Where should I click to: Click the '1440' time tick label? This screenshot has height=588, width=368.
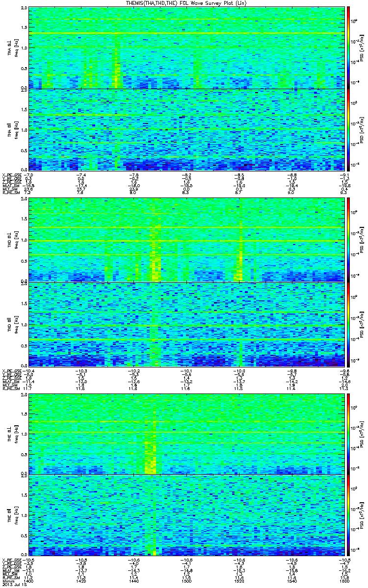(x=133, y=580)
